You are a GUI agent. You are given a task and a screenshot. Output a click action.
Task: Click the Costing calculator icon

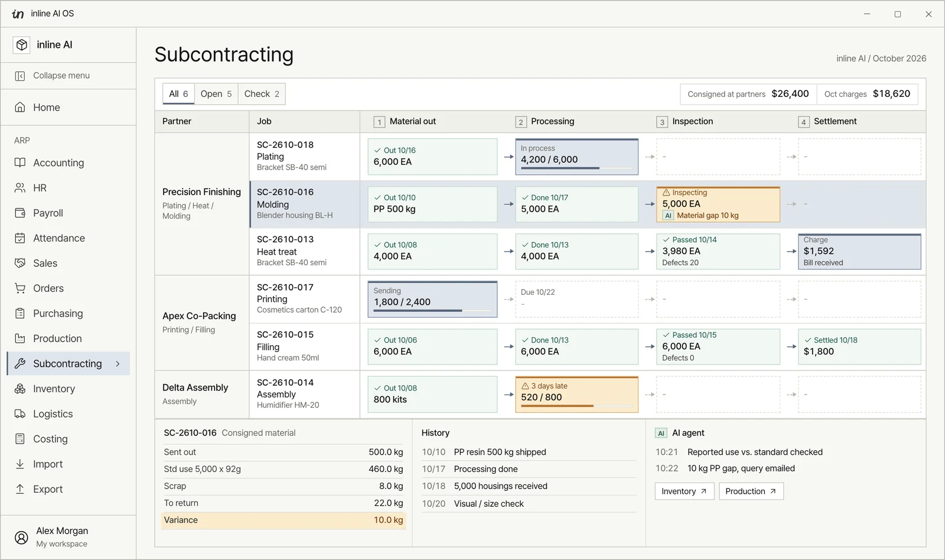click(x=20, y=439)
